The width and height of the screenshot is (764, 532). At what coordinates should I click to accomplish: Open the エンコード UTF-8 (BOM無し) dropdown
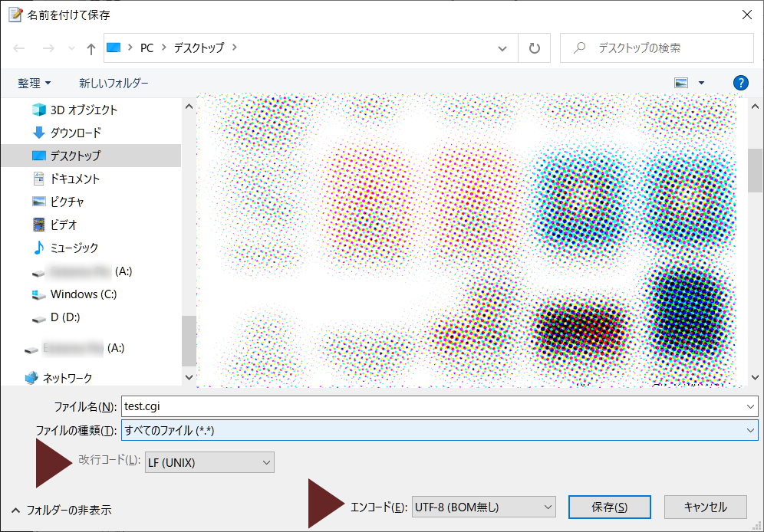click(x=483, y=507)
